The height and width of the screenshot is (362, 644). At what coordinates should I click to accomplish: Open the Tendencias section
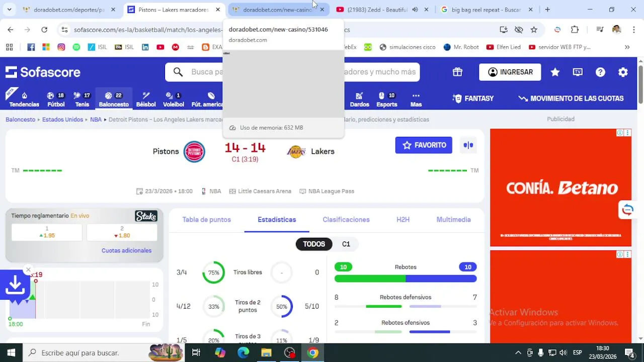click(24, 99)
